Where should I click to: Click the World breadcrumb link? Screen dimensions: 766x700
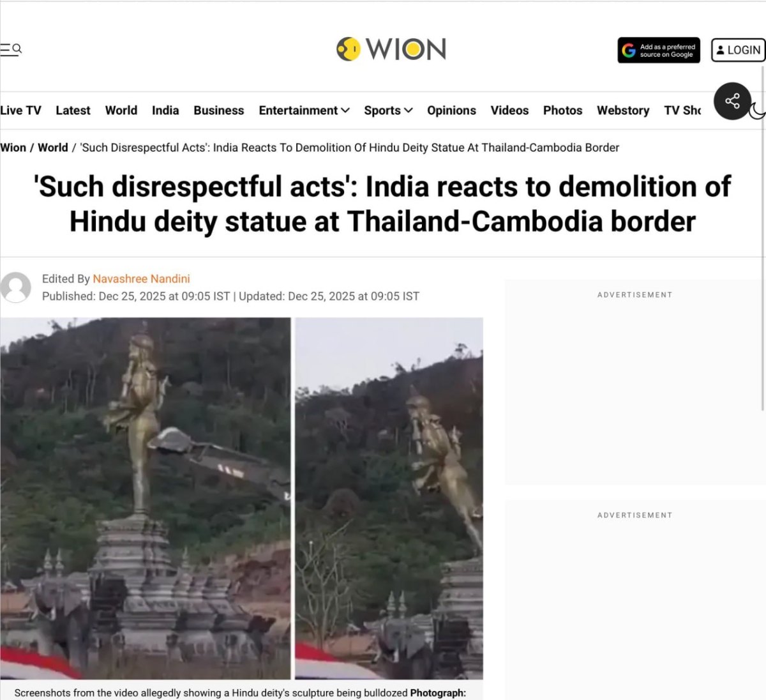[x=53, y=148]
